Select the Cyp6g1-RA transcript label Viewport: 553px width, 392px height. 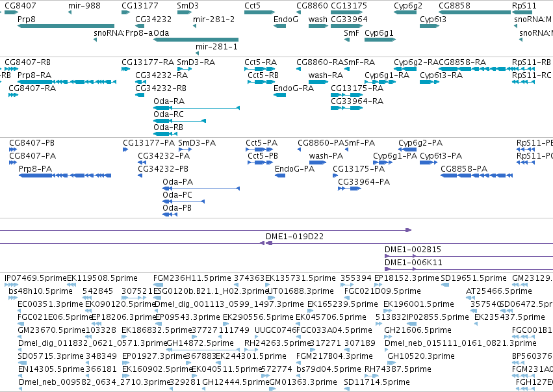coord(387,75)
